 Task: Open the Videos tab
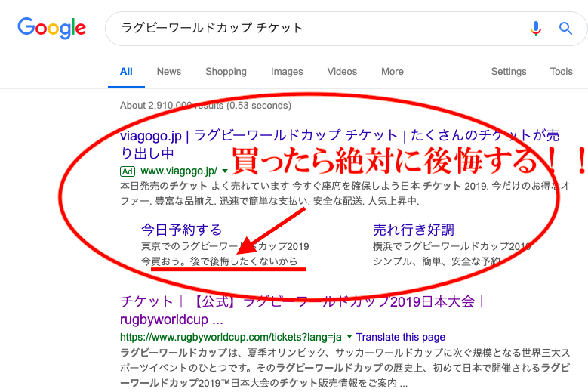coord(342,72)
